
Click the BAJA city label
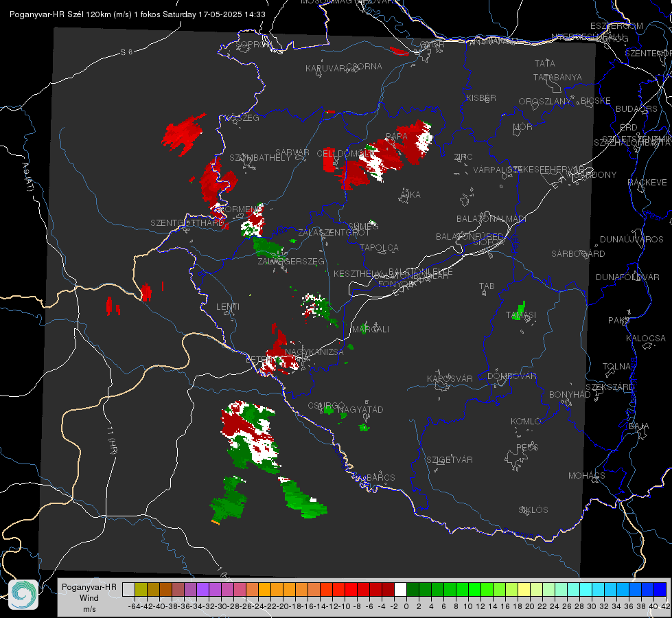tap(639, 426)
